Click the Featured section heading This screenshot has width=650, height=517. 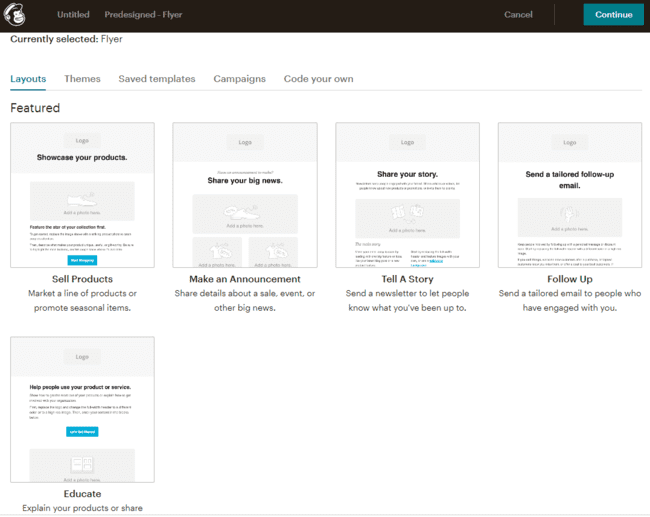pos(35,108)
